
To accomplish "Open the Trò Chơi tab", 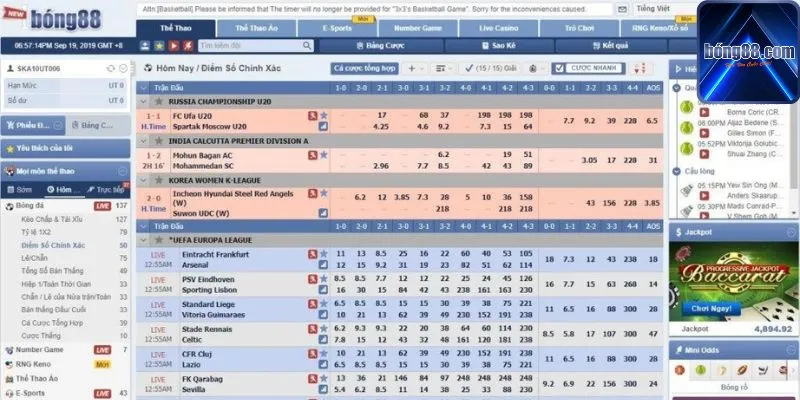I will pyautogui.click(x=579, y=28).
